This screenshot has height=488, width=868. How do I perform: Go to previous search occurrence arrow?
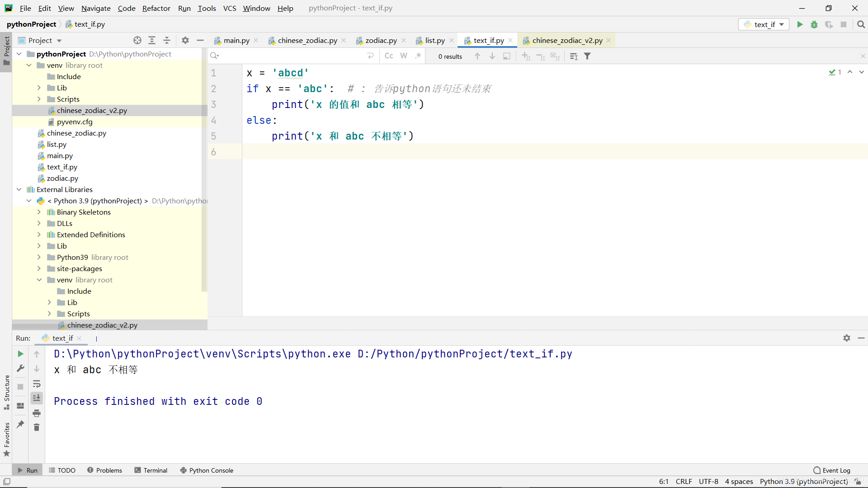pyautogui.click(x=477, y=56)
